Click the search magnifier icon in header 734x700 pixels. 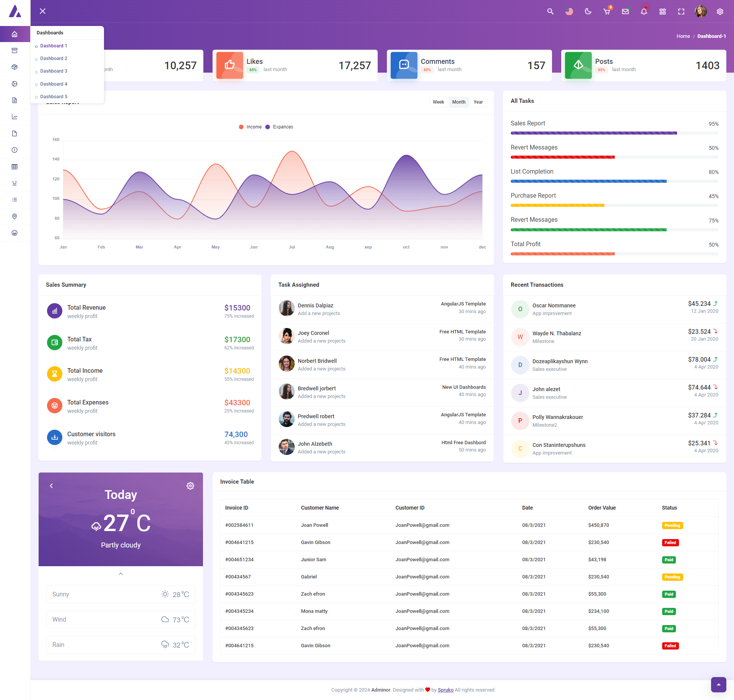pyautogui.click(x=550, y=11)
